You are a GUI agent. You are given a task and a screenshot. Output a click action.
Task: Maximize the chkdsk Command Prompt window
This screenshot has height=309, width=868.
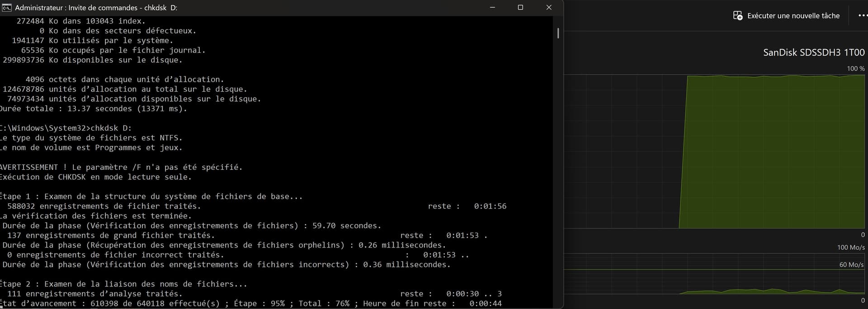(x=520, y=8)
